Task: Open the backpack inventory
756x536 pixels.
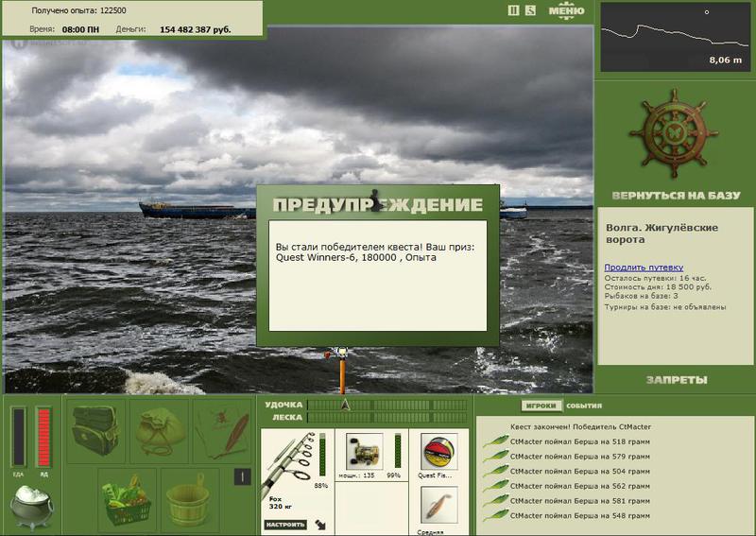Action: click(x=95, y=431)
